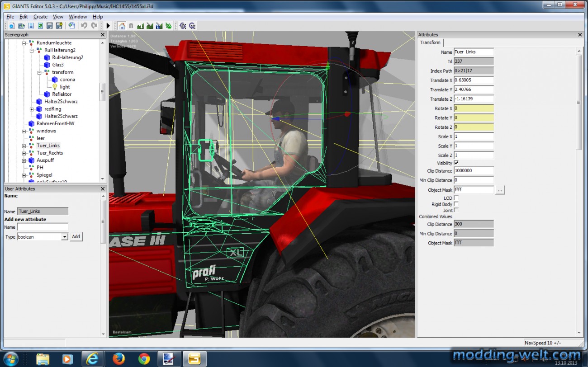Click the green foliage paint icon
Screen dimensions: 588x367
169,26
